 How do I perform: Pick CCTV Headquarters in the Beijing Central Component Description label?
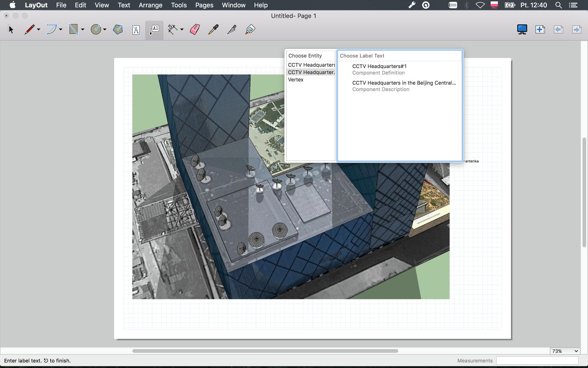[x=400, y=86]
